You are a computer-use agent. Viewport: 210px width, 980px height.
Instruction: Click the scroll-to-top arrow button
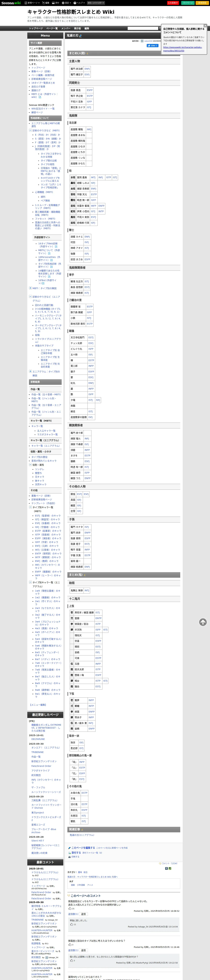[203, 622]
